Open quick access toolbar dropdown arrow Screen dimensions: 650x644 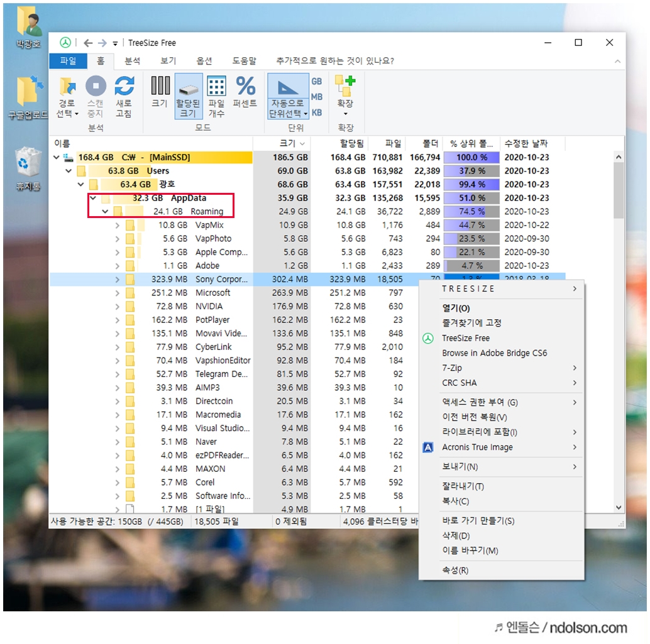click(115, 43)
